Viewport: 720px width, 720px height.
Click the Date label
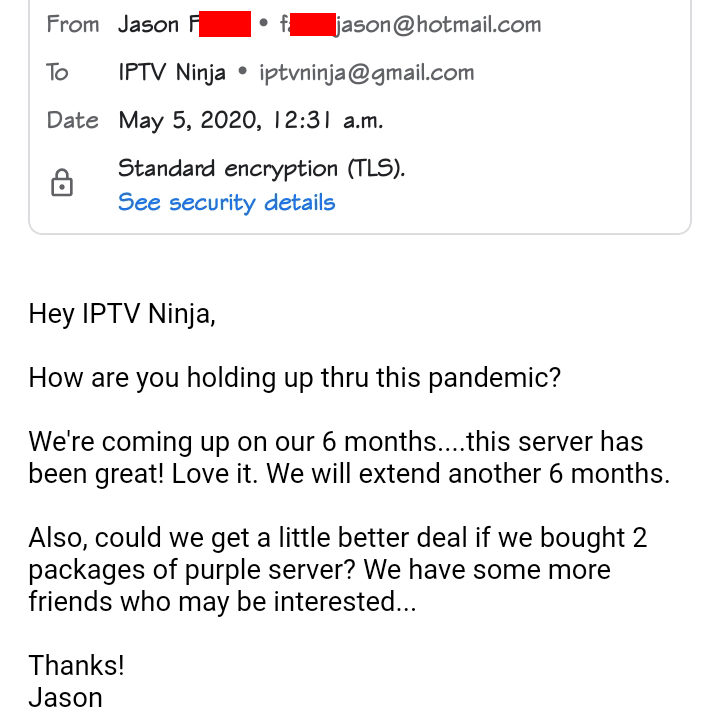(x=73, y=120)
